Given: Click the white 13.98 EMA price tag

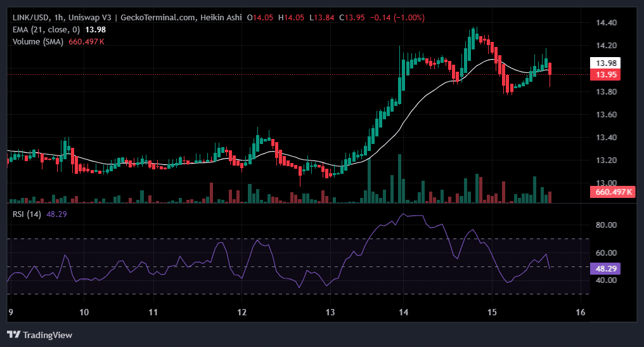Looking at the screenshot, I should [605, 63].
